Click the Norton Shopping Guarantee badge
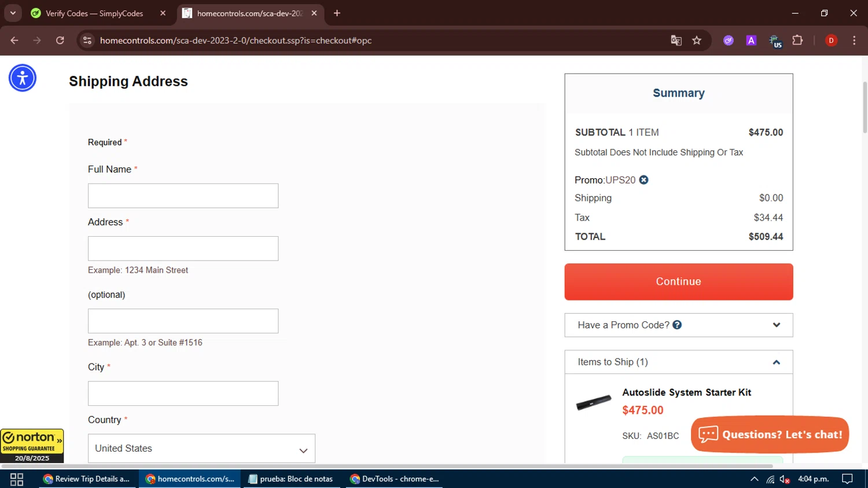Screen dimensions: 868x488 point(32,446)
